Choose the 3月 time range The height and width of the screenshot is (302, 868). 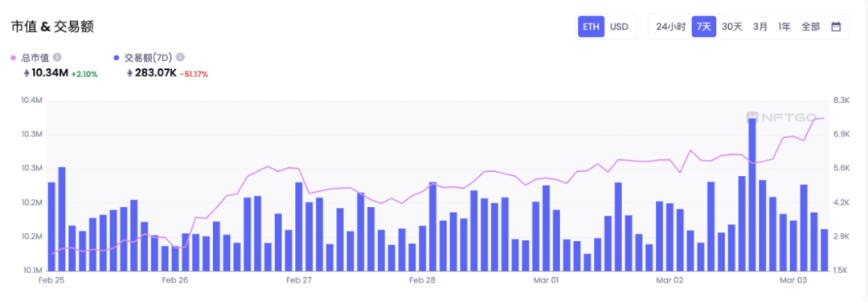click(760, 27)
